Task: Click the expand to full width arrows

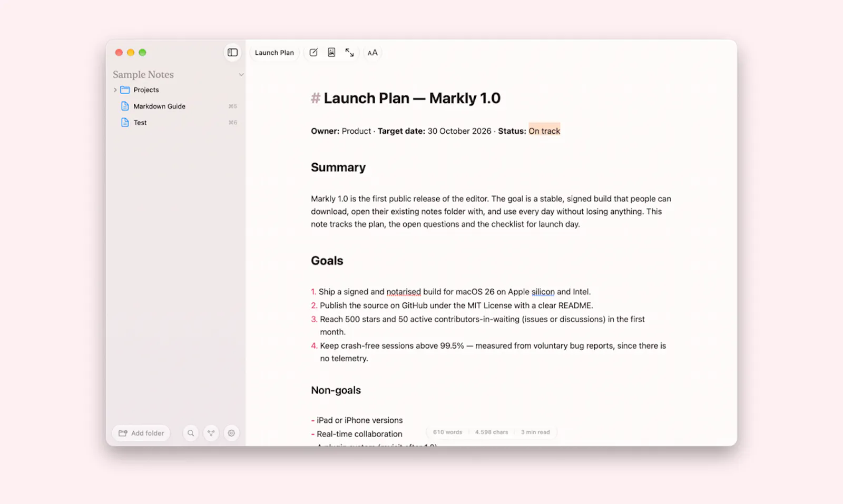Action: tap(349, 52)
